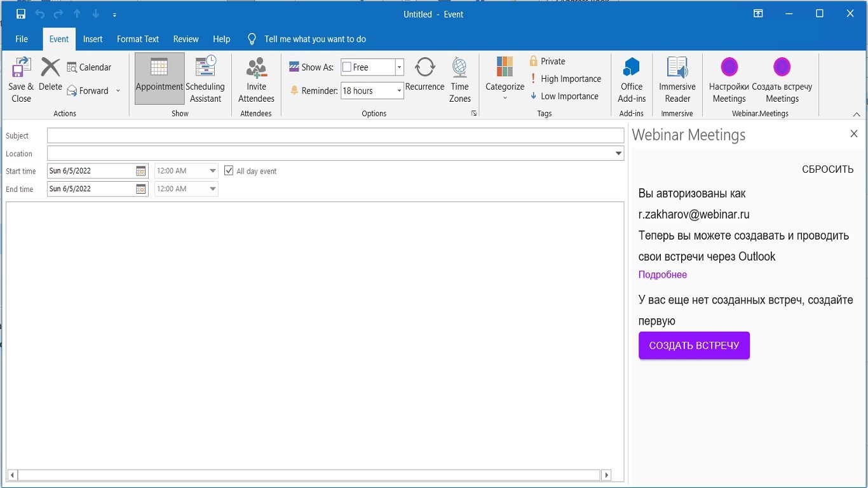Screen dimensions: 868x488
Task: Open the Help tab
Action: click(x=222, y=39)
